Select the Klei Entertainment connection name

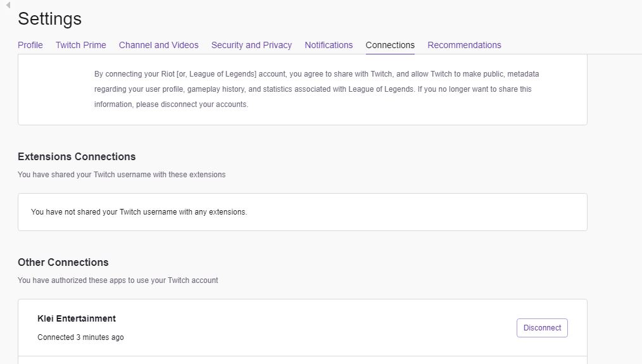77,318
